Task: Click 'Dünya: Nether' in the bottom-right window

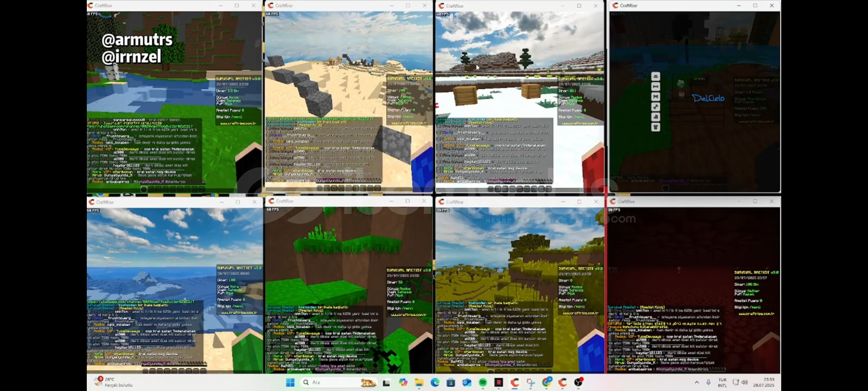Action: pos(747,291)
